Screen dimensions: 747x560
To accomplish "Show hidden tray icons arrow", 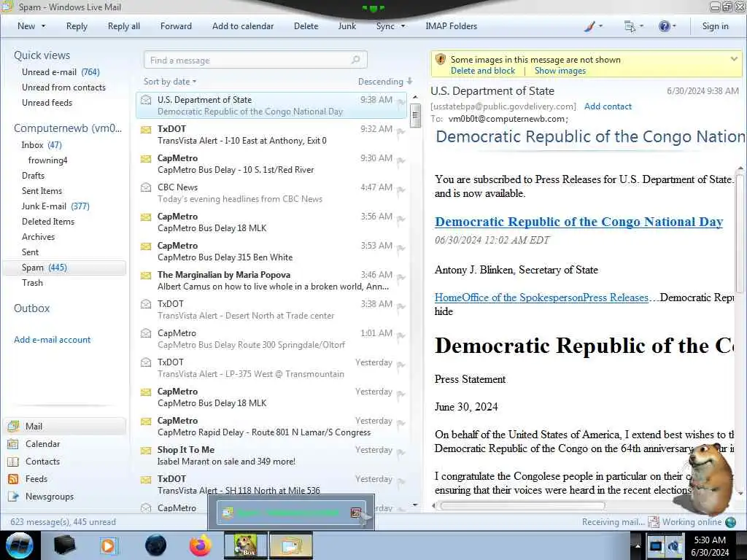I will (x=637, y=545).
